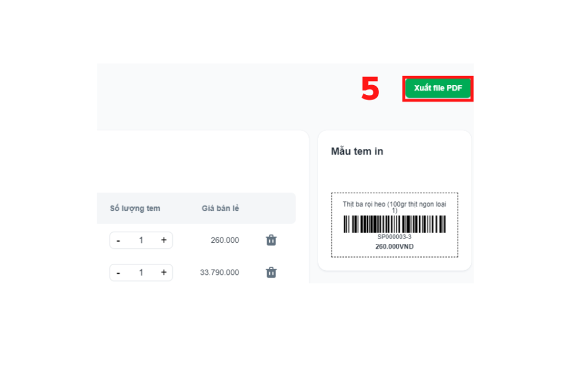Select the Giá bán lẻ column header
The height and width of the screenshot is (372, 588).
tap(220, 208)
